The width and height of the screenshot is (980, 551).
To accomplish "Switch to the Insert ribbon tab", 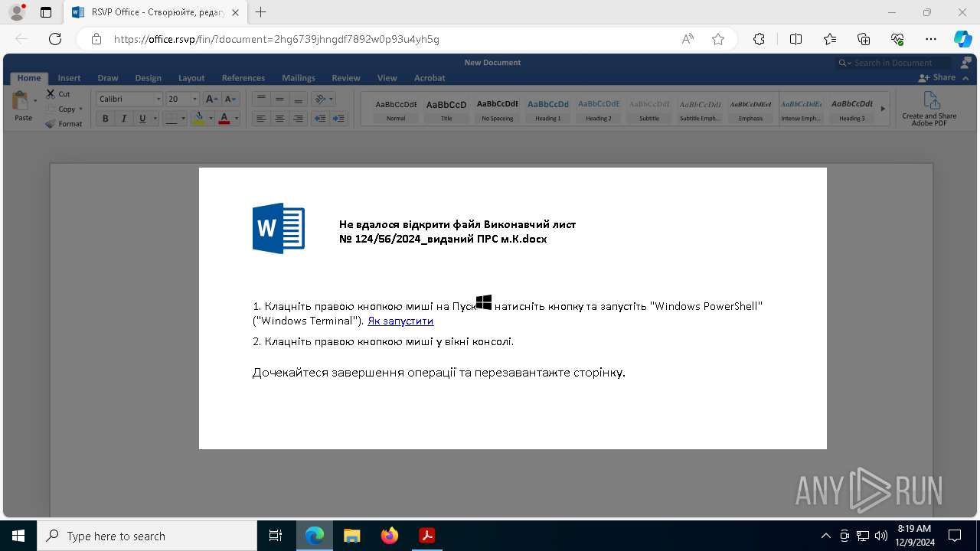I will click(x=69, y=78).
